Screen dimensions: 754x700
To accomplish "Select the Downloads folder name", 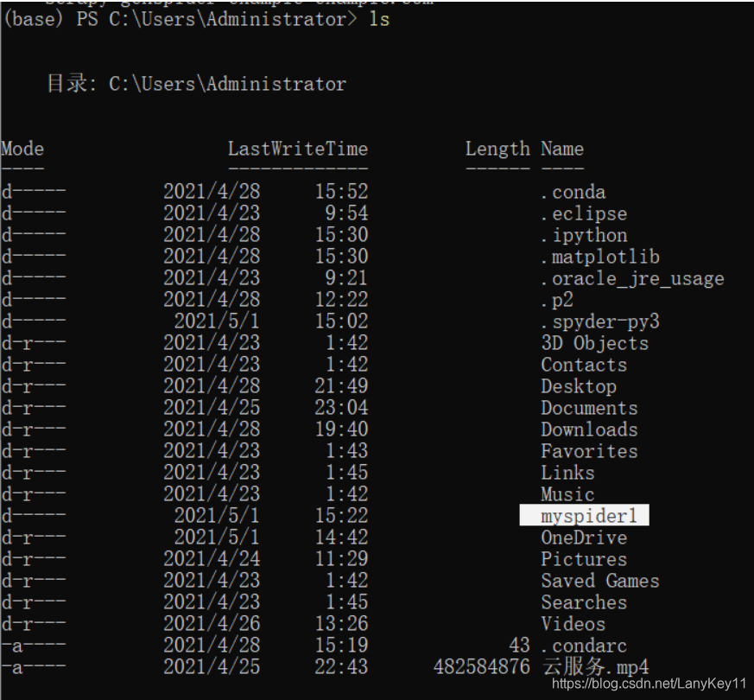I will click(x=590, y=430).
